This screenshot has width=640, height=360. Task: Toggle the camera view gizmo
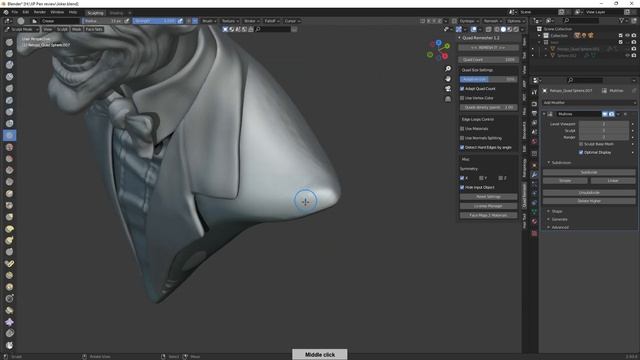click(x=448, y=89)
